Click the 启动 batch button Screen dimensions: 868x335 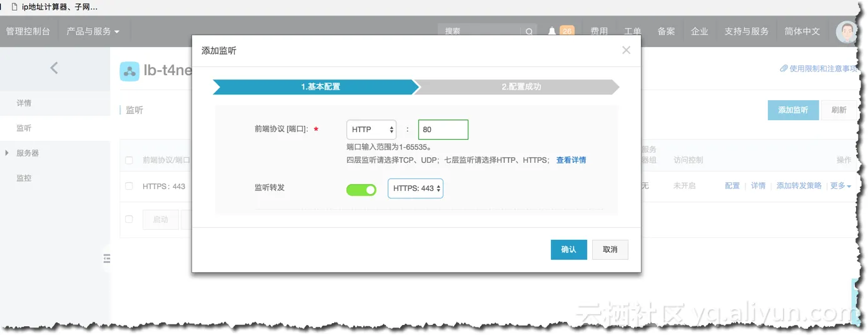161,220
